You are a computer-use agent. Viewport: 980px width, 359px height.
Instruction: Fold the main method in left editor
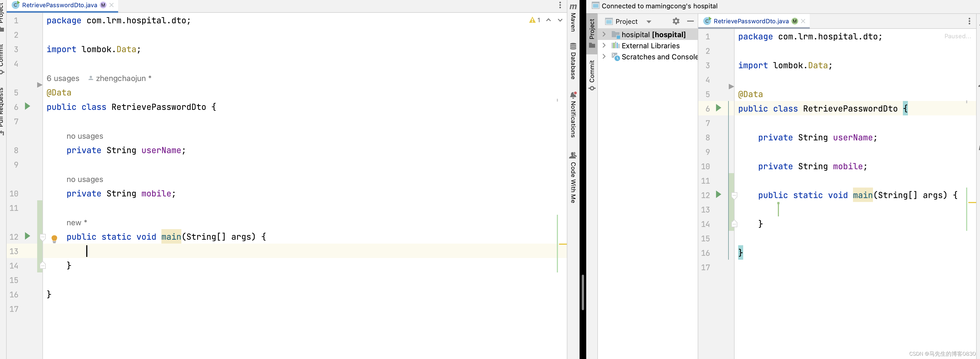click(x=43, y=237)
